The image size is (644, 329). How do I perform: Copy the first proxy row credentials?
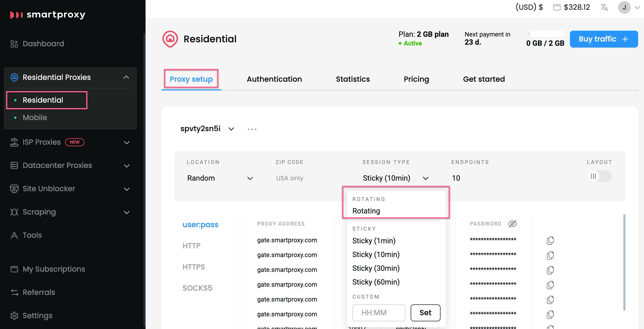point(550,240)
